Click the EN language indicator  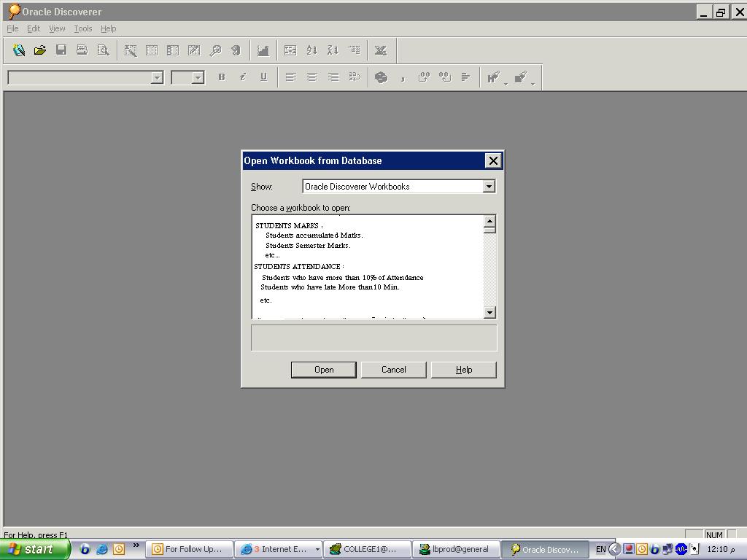pos(601,550)
